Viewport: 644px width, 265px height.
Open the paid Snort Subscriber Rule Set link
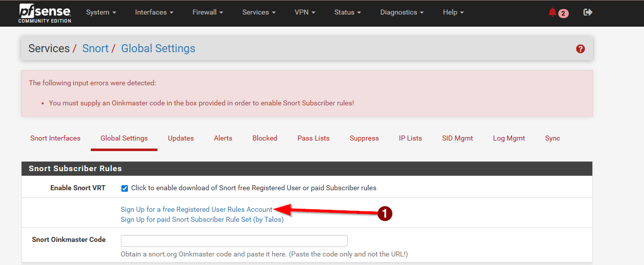point(202,219)
